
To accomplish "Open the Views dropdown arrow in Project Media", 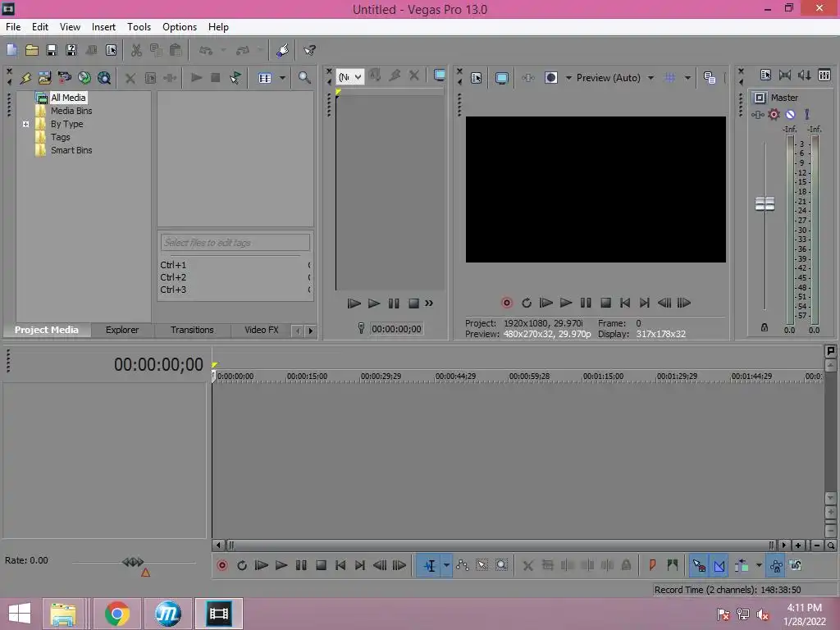I will pos(282,78).
